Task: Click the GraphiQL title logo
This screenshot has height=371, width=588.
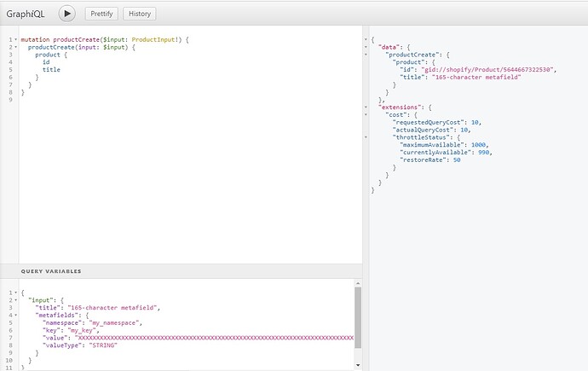Action: 26,14
